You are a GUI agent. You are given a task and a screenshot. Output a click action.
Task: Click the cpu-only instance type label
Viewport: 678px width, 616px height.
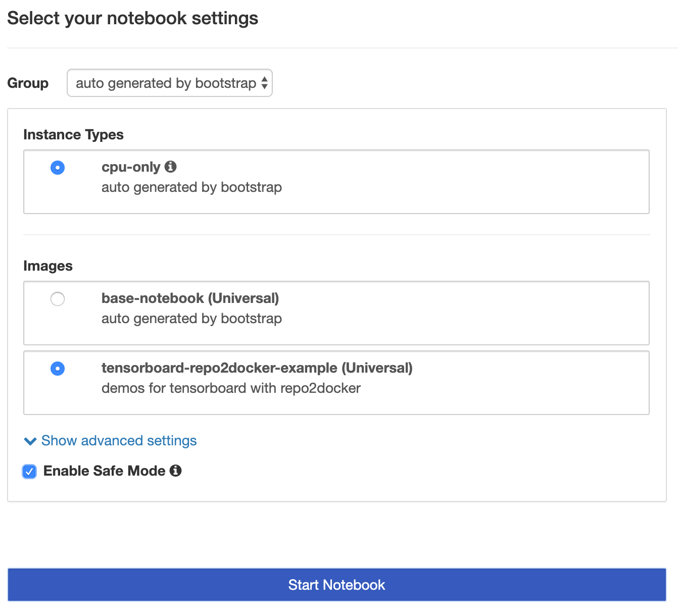tap(131, 167)
